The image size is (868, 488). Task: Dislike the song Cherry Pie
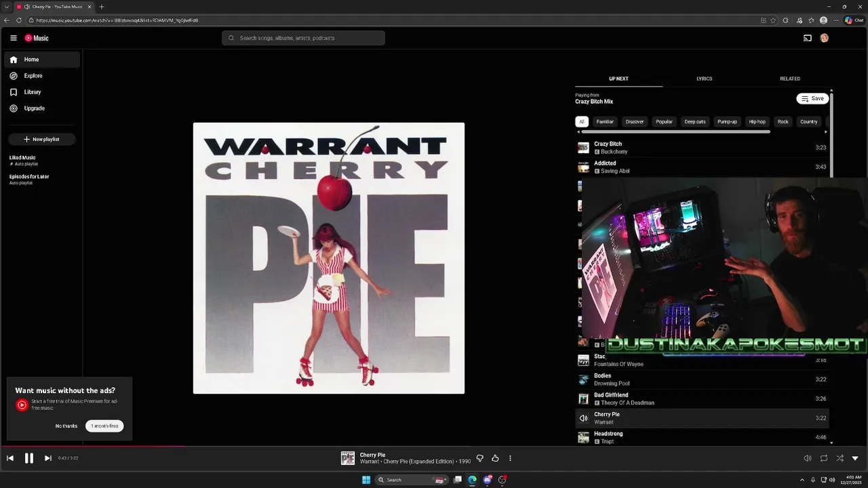pos(479,458)
